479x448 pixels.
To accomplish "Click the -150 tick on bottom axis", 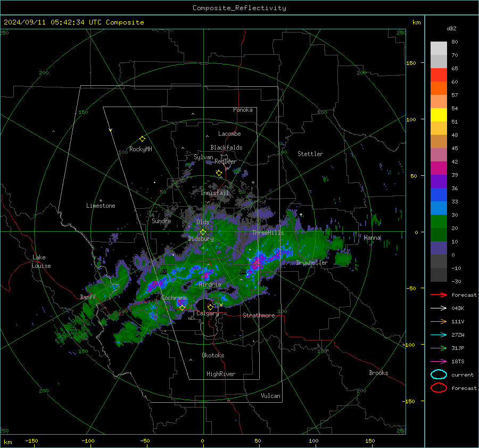I will click(31, 441).
